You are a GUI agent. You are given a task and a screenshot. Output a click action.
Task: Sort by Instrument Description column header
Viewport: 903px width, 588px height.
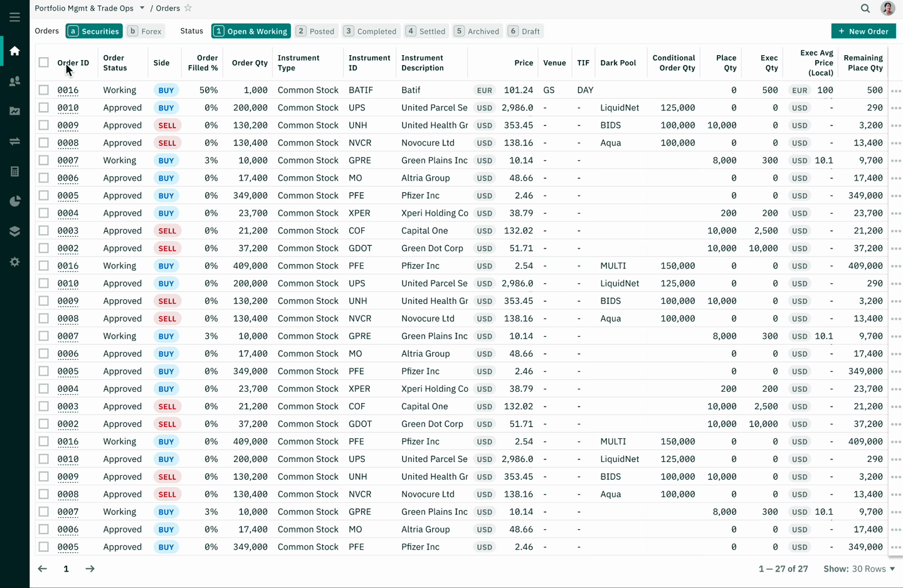pos(423,63)
